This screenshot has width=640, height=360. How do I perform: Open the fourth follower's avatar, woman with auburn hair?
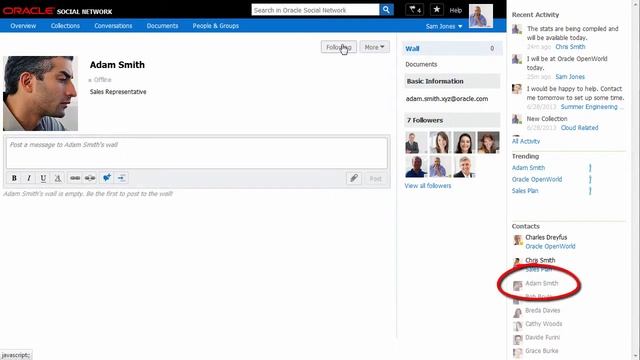pos(489,142)
